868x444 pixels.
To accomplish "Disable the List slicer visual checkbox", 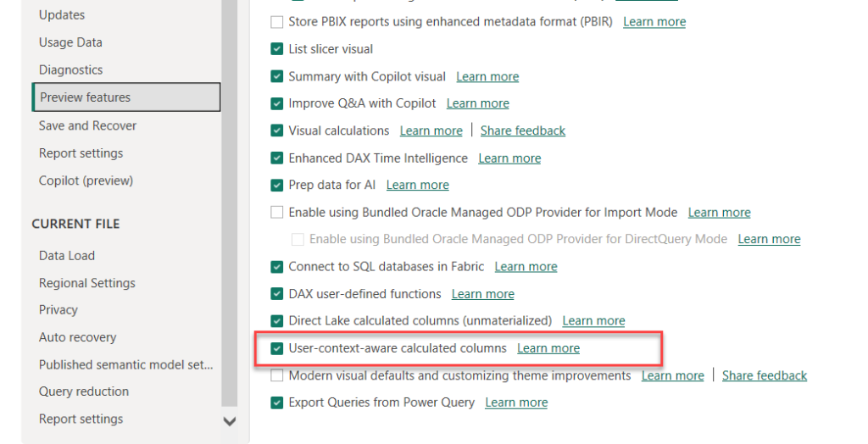I will coord(277,49).
